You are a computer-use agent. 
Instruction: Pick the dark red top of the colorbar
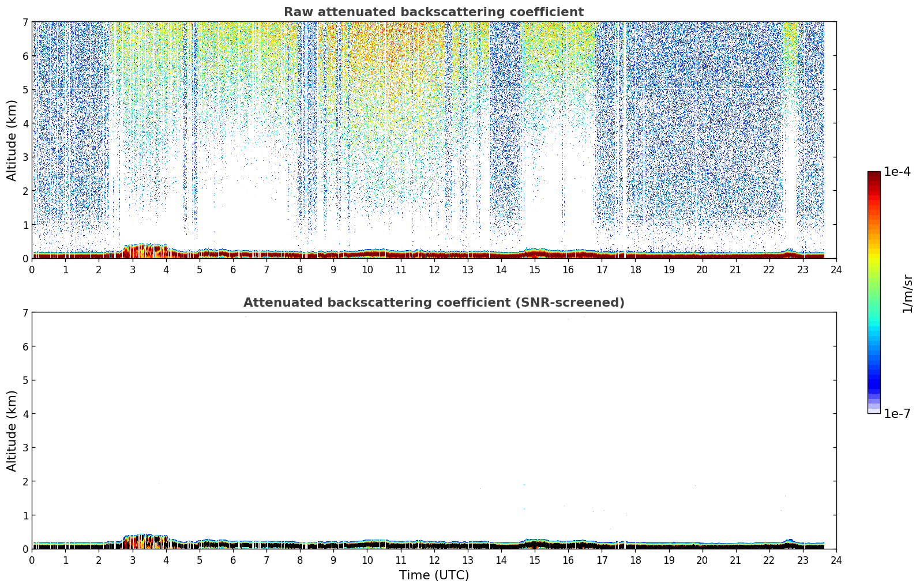tap(873, 176)
